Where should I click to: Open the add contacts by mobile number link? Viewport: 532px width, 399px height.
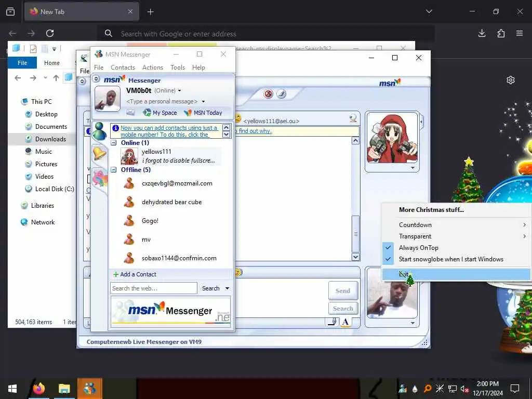point(169,131)
